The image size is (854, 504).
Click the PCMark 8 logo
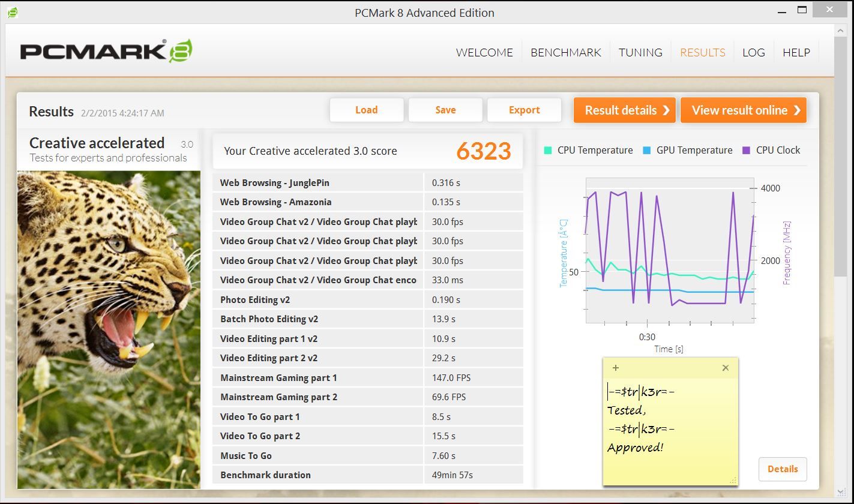point(106,52)
